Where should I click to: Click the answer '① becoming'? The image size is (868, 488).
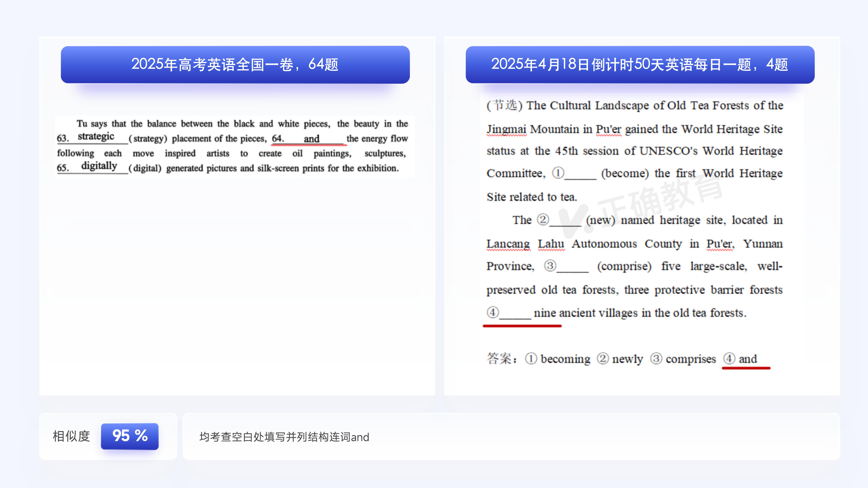pyautogui.click(x=558, y=359)
